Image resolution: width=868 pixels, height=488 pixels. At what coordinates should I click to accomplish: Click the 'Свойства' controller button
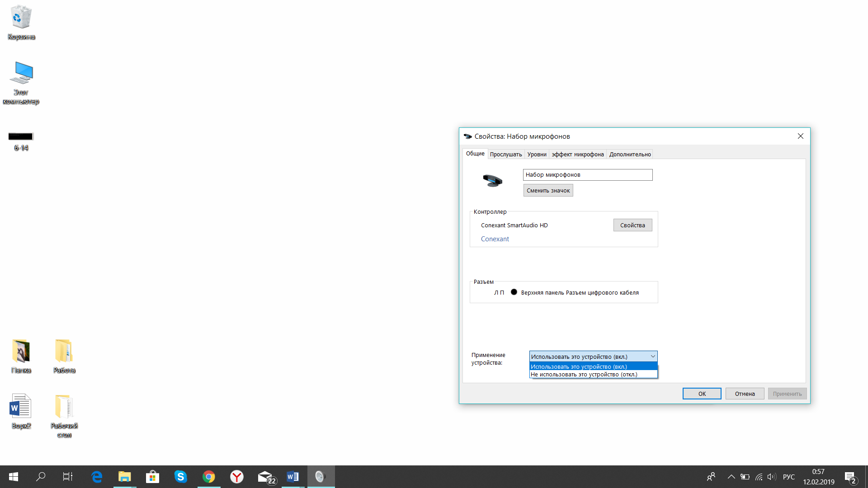pos(632,225)
